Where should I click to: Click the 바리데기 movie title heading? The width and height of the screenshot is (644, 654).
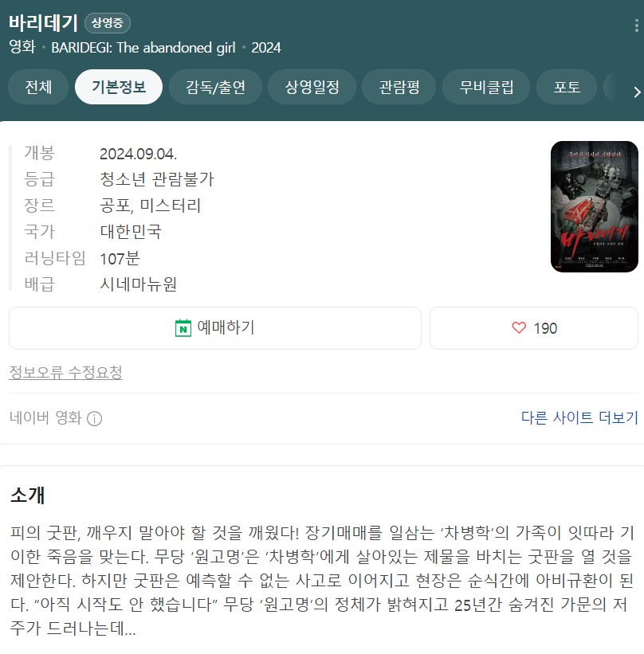coord(43,22)
